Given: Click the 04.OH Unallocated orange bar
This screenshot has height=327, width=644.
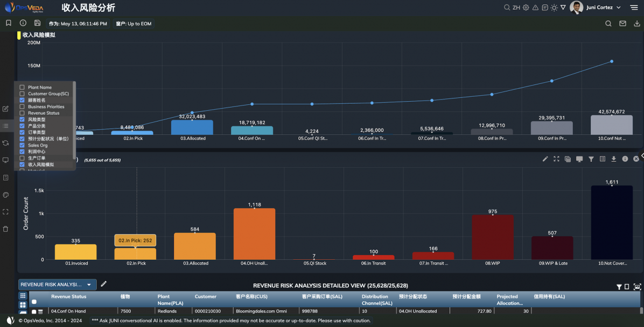Looking at the screenshot, I should [x=254, y=234].
